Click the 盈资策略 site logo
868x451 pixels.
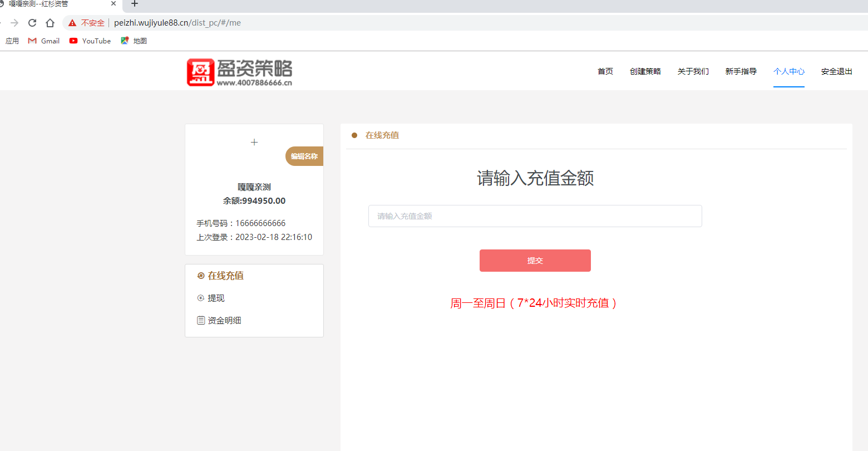[239, 72]
